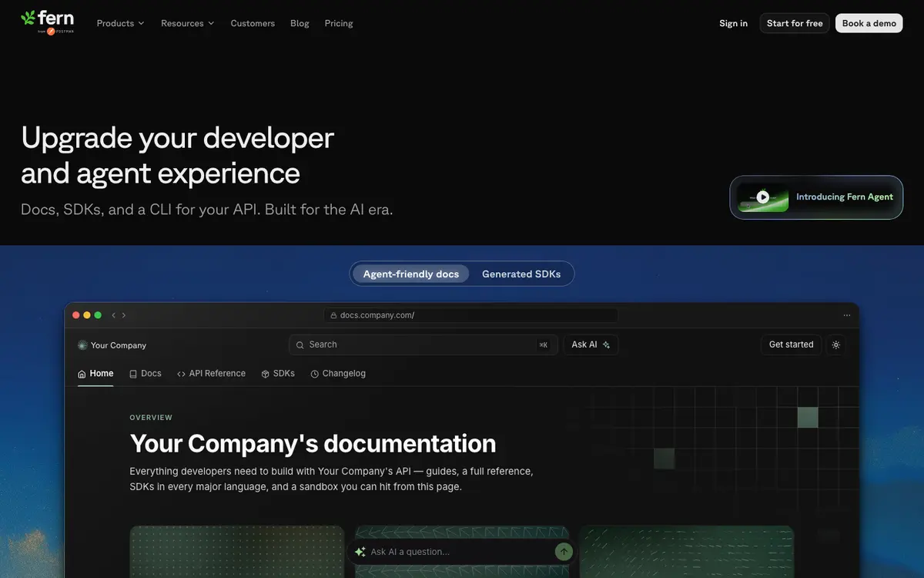Go to the Blog page
Viewport: 924px width, 578px height.
(300, 23)
